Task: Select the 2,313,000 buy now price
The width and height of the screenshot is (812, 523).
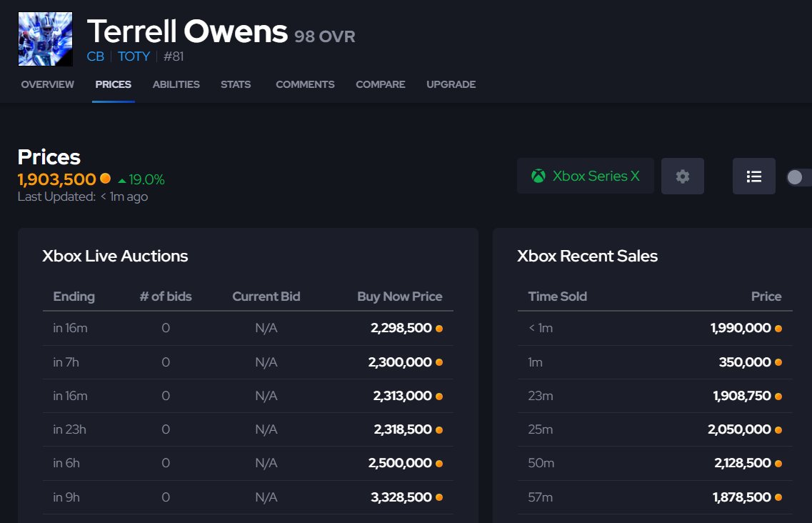Action: [x=402, y=396]
